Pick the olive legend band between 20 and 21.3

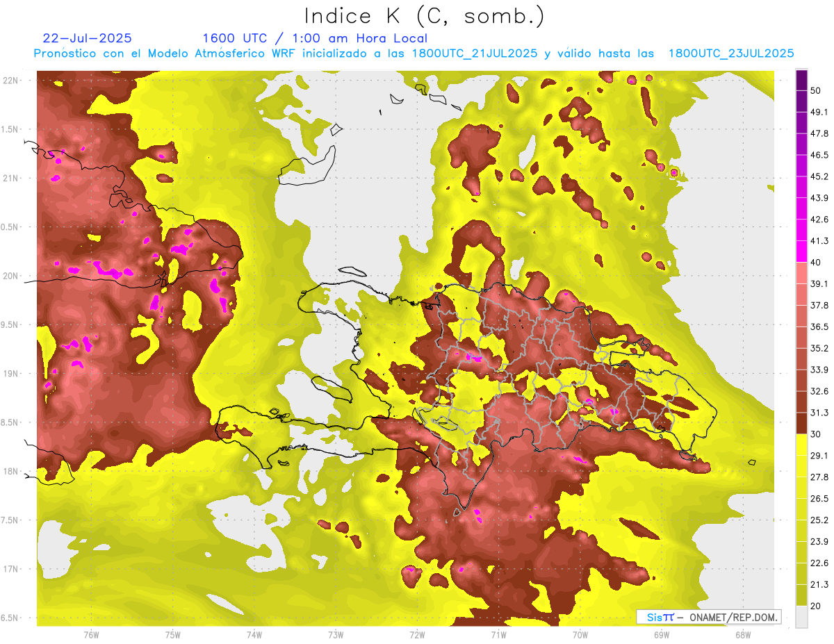pyautogui.click(x=801, y=595)
